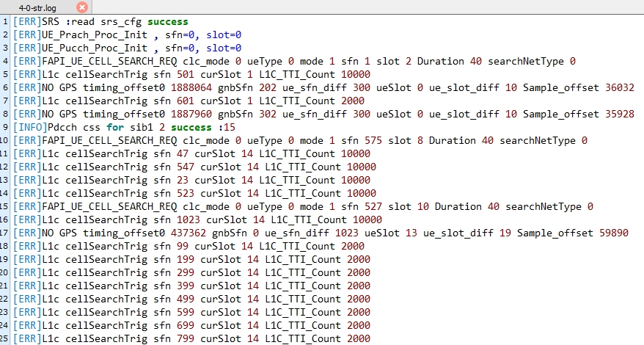Click line number 17 in the gutter
Screen dimensions: 644x345
tap(4, 233)
